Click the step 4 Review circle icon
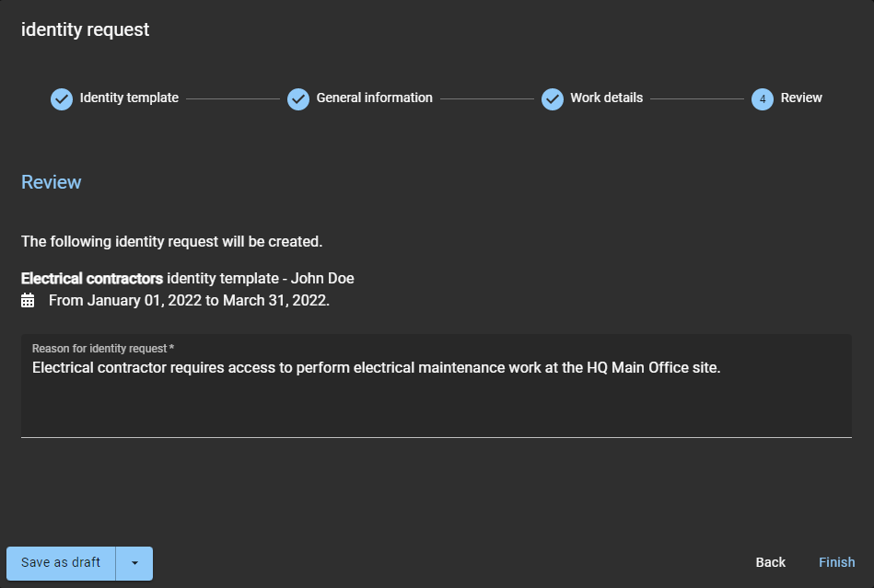874x588 pixels. 763,98
